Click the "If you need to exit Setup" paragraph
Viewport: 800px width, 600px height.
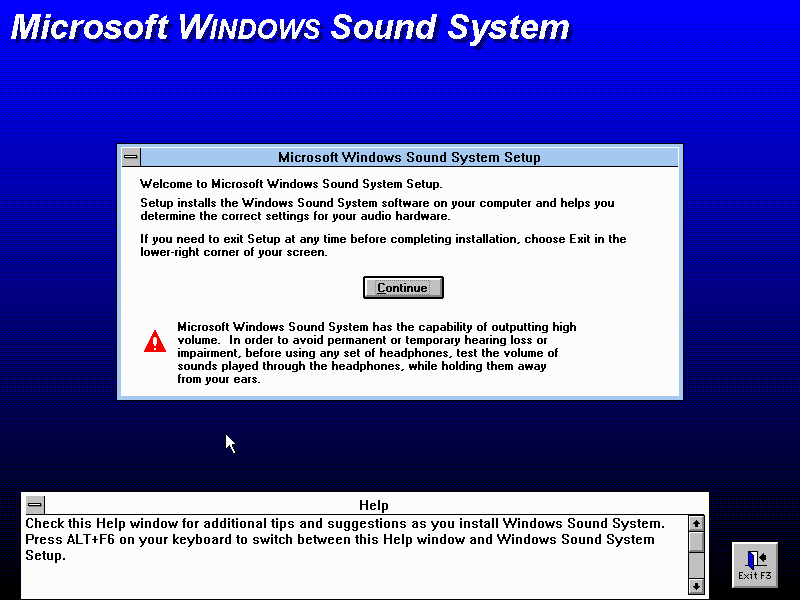pos(383,245)
